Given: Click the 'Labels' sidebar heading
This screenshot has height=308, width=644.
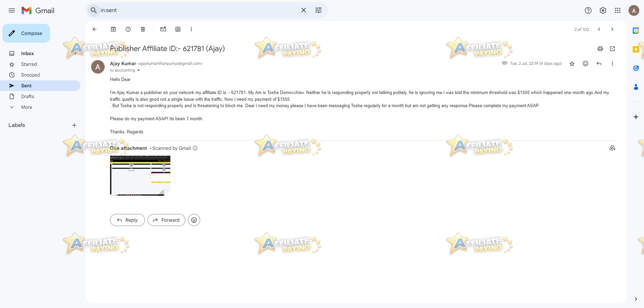Looking at the screenshot, I should tap(17, 125).
